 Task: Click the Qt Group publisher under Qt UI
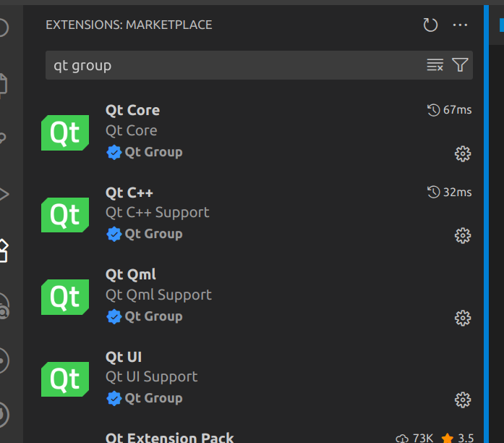coord(153,398)
